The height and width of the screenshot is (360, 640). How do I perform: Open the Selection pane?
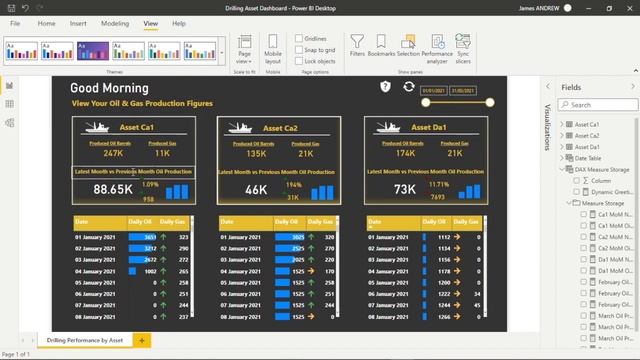tap(408, 45)
